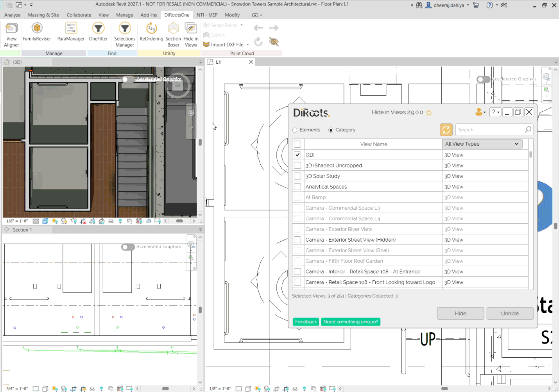Open the question mark help dropdown in dialog

pos(495,112)
